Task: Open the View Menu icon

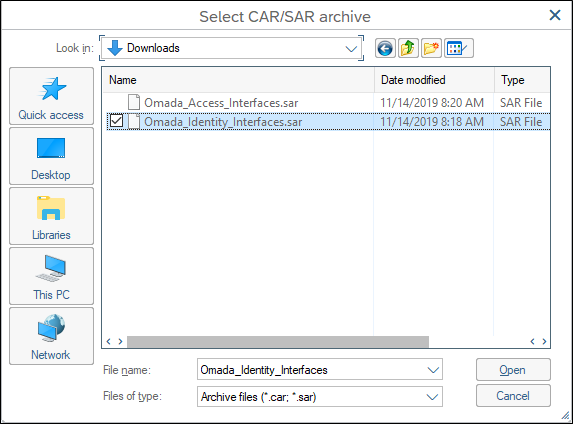Action: point(459,48)
